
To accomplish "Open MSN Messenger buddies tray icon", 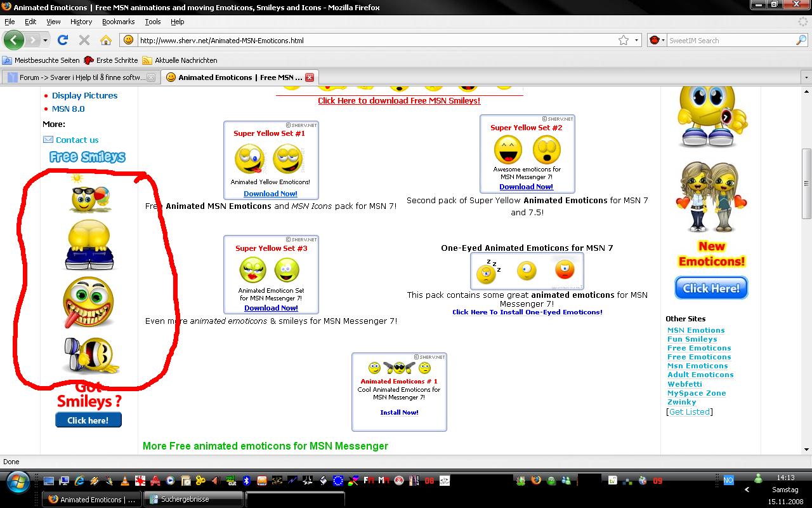I will click(x=566, y=481).
